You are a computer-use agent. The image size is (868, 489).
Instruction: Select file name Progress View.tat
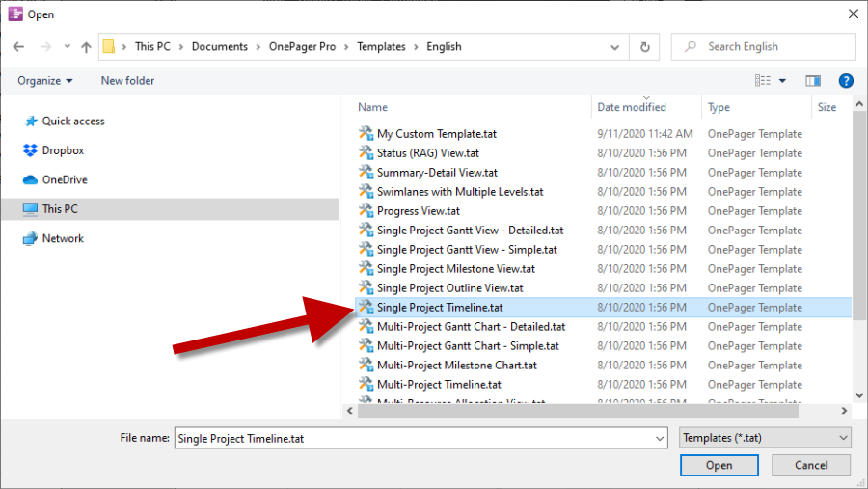pyautogui.click(x=419, y=211)
